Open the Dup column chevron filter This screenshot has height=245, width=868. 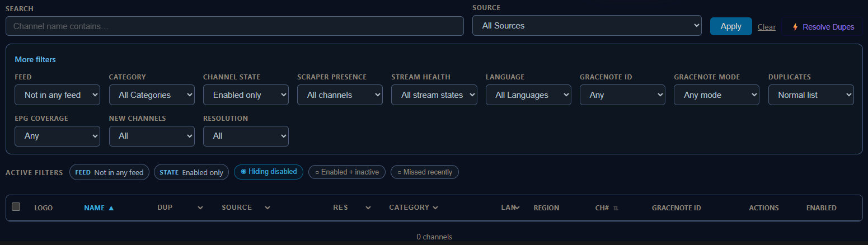click(x=200, y=208)
